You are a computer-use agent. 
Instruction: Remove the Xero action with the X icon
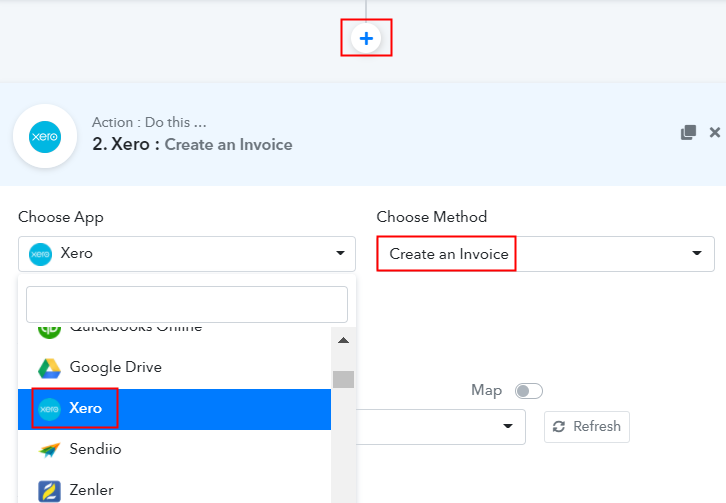714,132
